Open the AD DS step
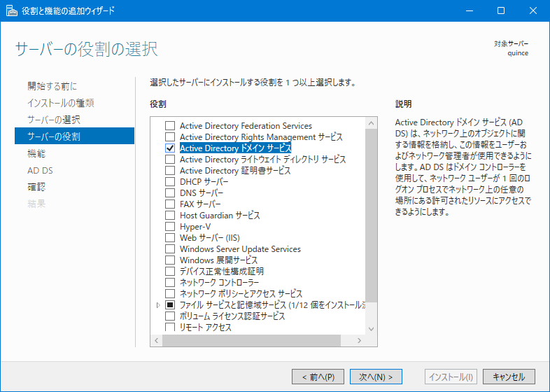 coord(40,170)
